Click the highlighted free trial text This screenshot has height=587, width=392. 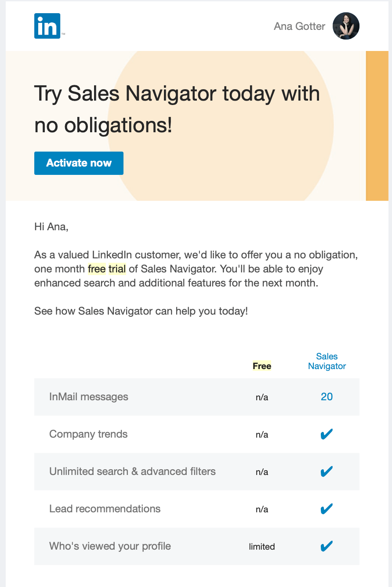coord(107,268)
